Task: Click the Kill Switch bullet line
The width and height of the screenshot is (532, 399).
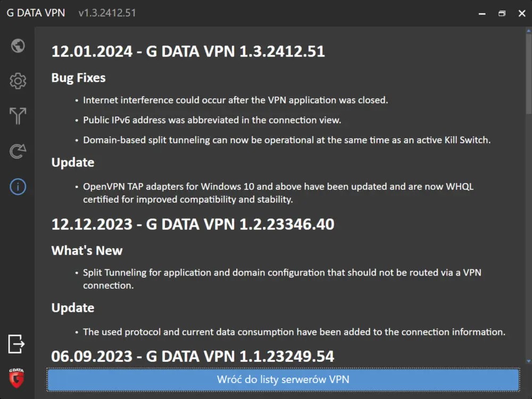Action: [x=286, y=140]
